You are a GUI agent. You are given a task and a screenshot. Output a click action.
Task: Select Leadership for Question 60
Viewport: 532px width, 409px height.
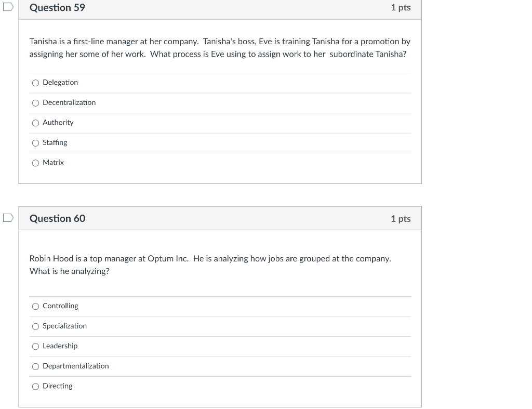35,346
